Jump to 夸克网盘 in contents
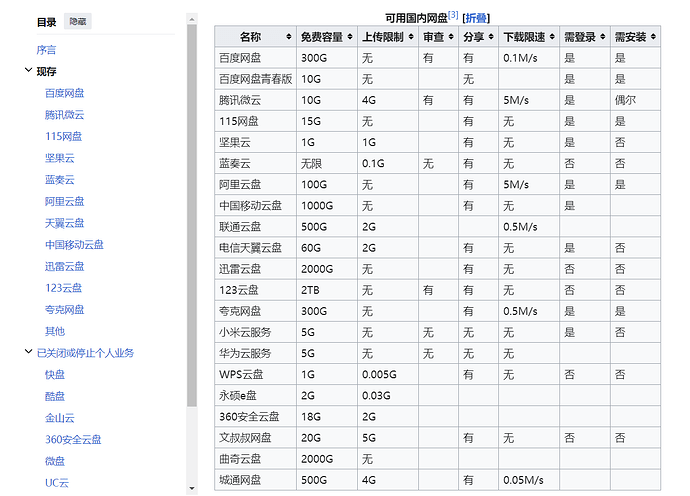The width and height of the screenshot is (690, 496). click(x=65, y=309)
